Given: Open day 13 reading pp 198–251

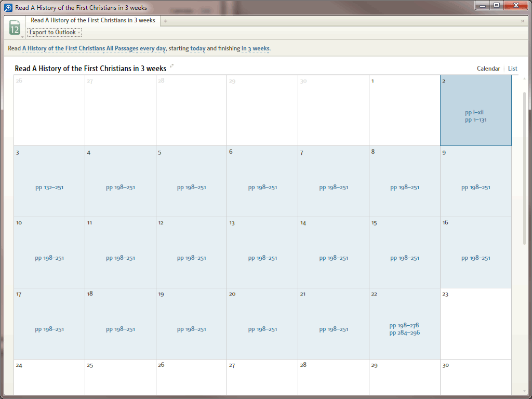Looking at the screenshot, I should pyautogui.click(x=262, y=258).
